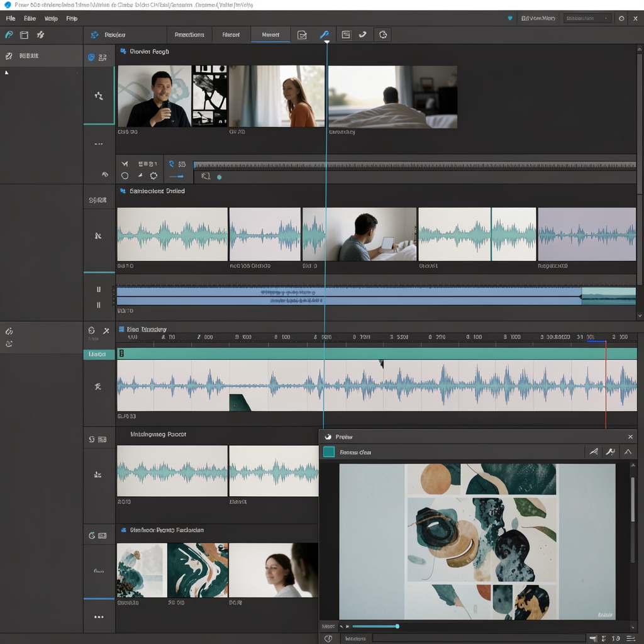644x644 pixels.
Task: Click the panel layout icon right of the wrench
Action: coord(346,35)
